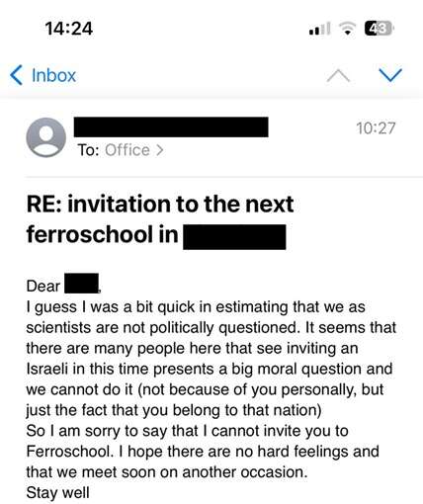This screenshot has height=504, width=423.
Task: Tap the To: label in header
Action: [x=88, y=150]
